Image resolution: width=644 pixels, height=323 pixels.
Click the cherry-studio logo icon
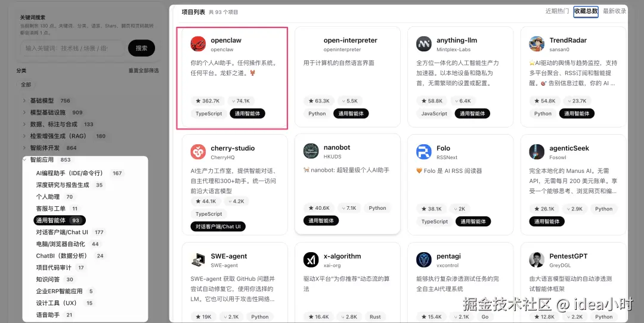point(198,152)
